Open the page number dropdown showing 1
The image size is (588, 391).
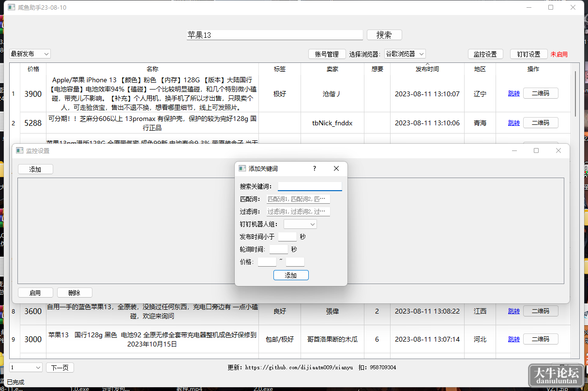click(x=26, y=367)
